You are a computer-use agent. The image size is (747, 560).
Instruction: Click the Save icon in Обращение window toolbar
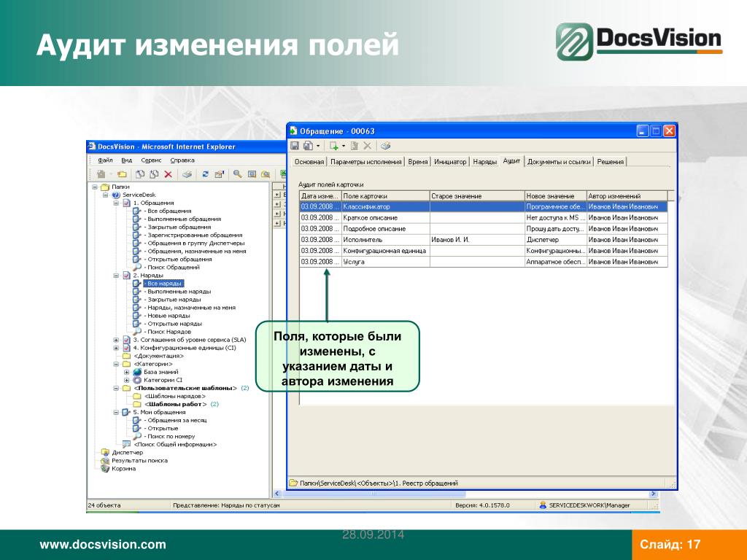295,146
